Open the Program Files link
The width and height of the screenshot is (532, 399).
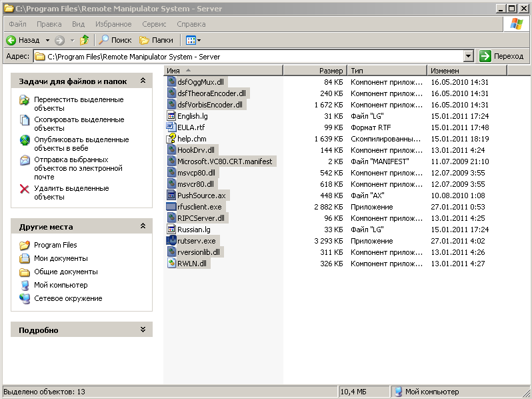click(55, 245)
